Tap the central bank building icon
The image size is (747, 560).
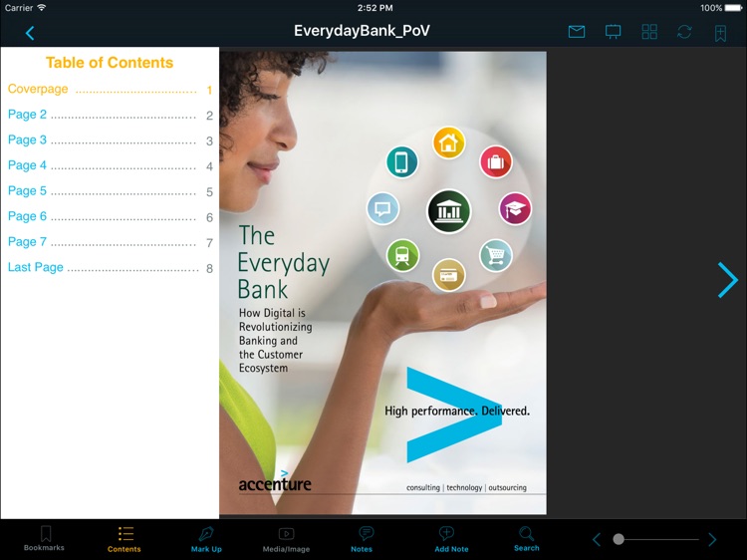click(448, 211)
